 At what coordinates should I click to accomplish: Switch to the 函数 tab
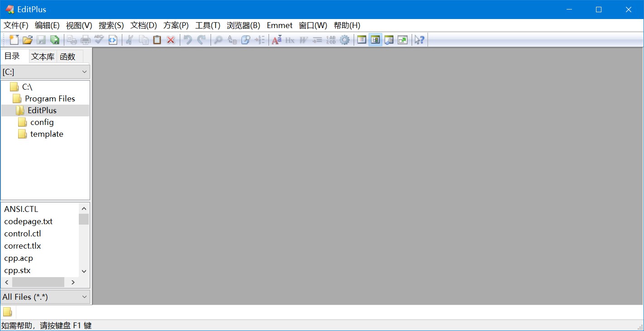click(67, 57)
